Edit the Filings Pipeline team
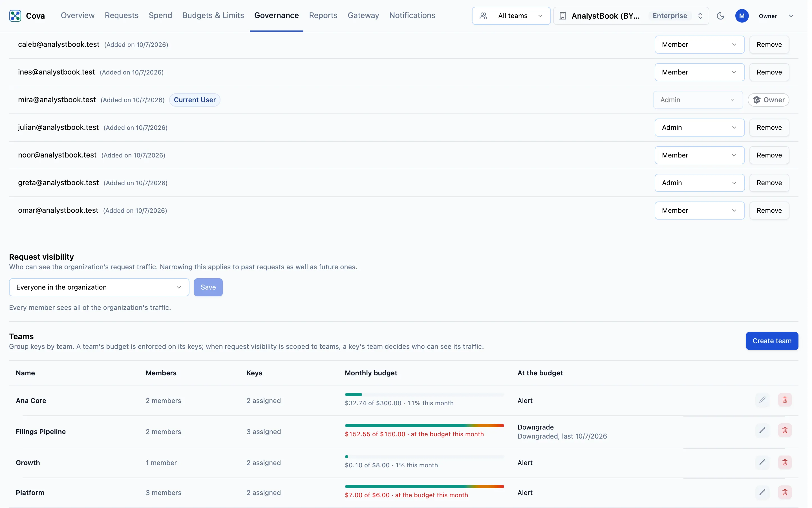This screenshot has width=812, height=508. pos(762,430)
